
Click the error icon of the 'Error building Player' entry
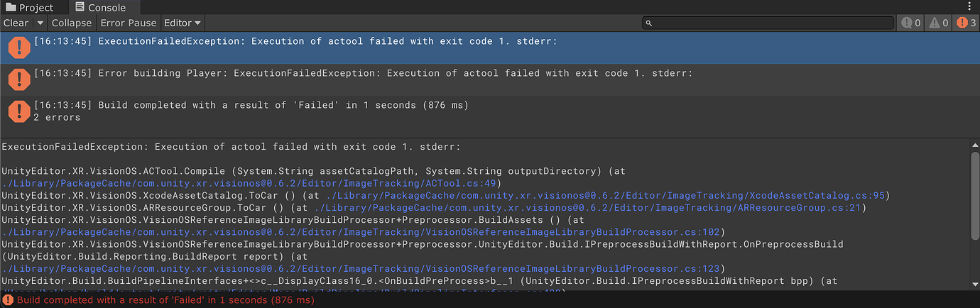[x=18, y=79]
